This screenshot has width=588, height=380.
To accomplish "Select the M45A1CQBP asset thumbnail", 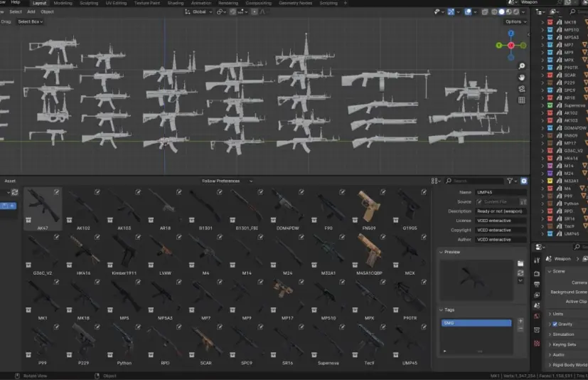I will click(x=369, y=254).
